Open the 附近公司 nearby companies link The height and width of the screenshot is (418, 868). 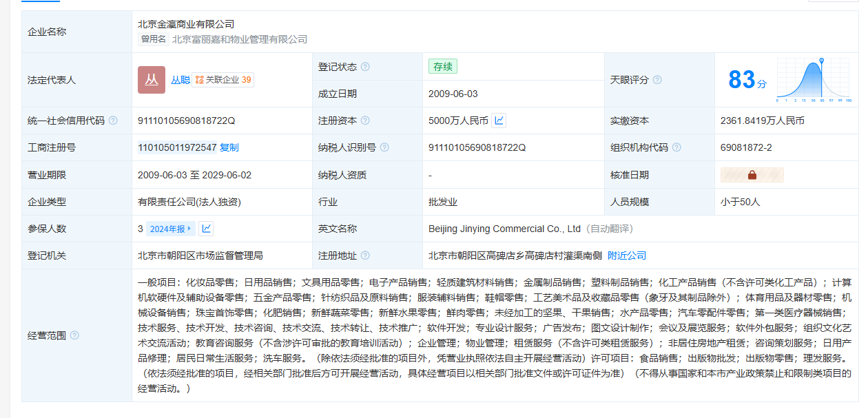tap(627, 255)
